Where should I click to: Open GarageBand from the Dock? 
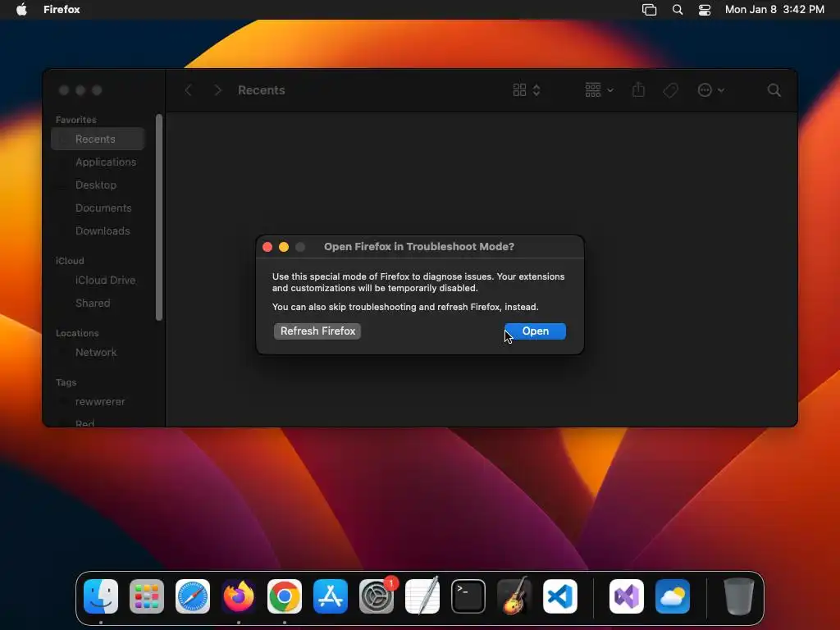[514, 596]
